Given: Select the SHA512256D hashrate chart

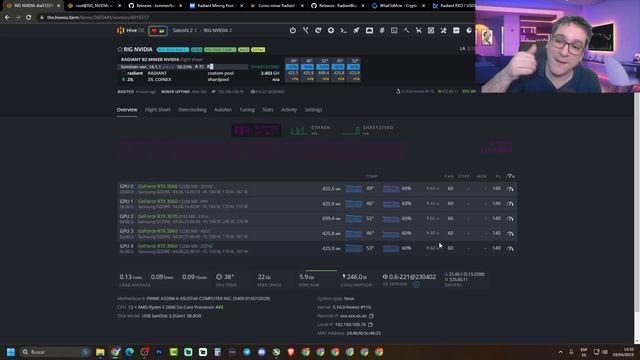Looking at the screenshot, I should (367, 130).
